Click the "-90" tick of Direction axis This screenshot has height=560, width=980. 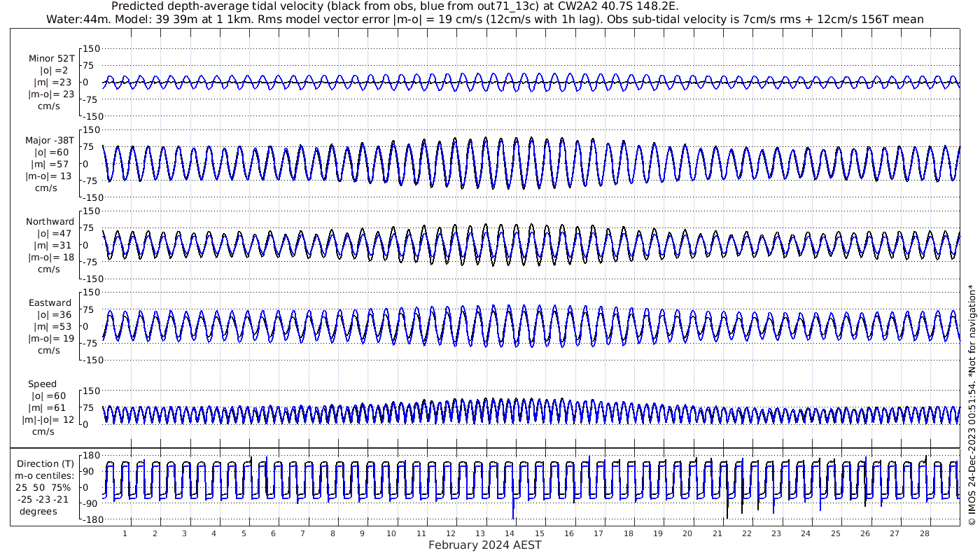(x=92, y=503)
